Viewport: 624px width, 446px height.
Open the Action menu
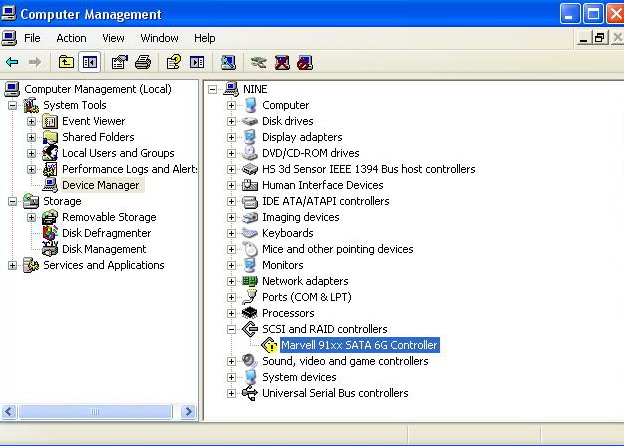tap(71, 38)
